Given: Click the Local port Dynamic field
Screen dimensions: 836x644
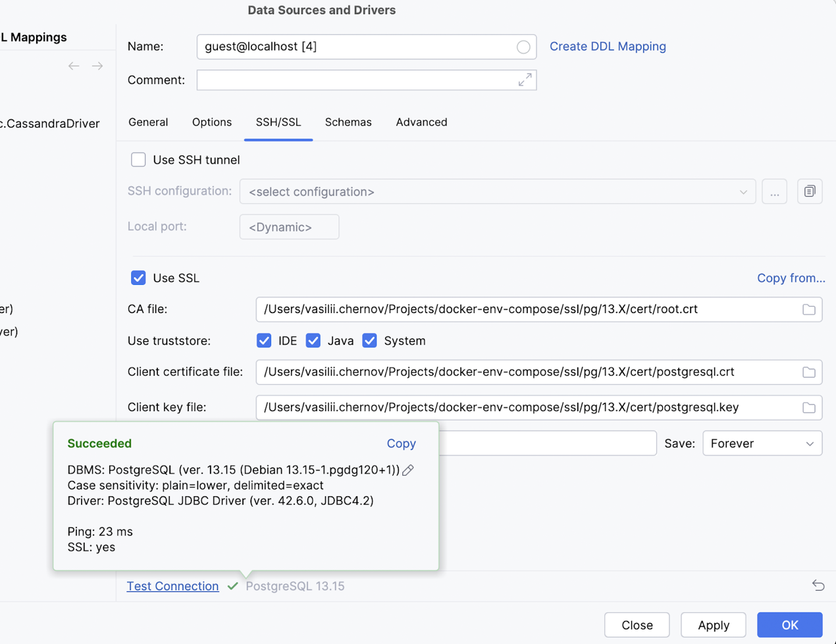Looking at the screenshot, I should 289,227.
